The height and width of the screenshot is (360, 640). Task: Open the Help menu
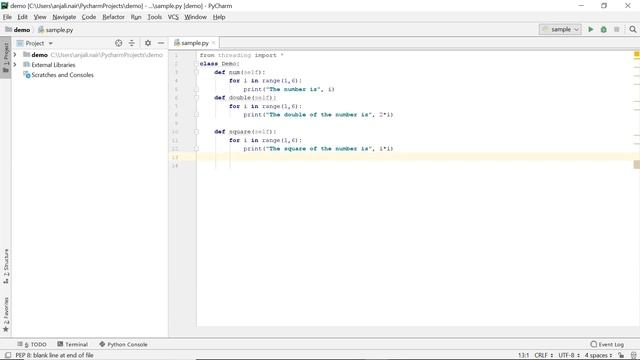click(219, 17)
